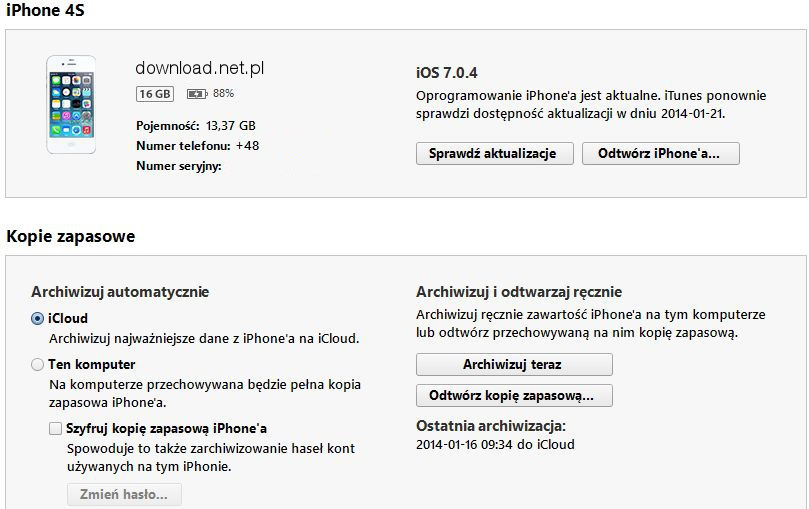Select the iCloud backup radio button
This screenshot has width=809, height=509.
point(37,319)
